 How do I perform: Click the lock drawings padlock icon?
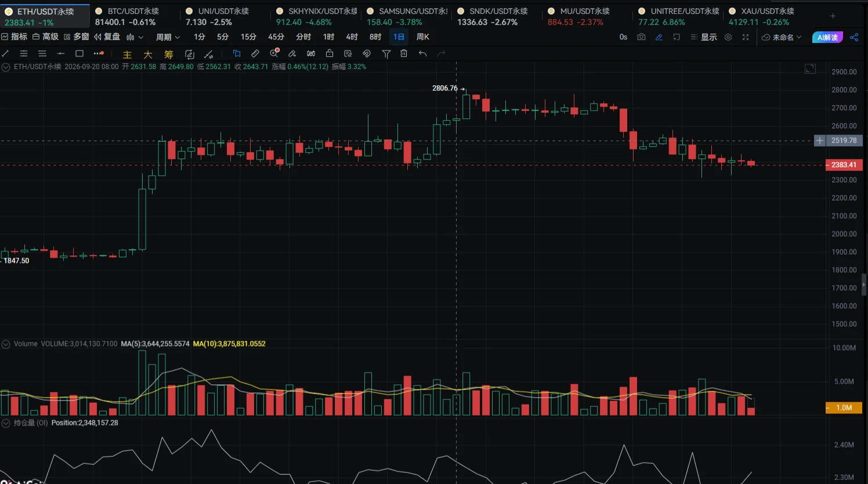(x=330, y=53)
